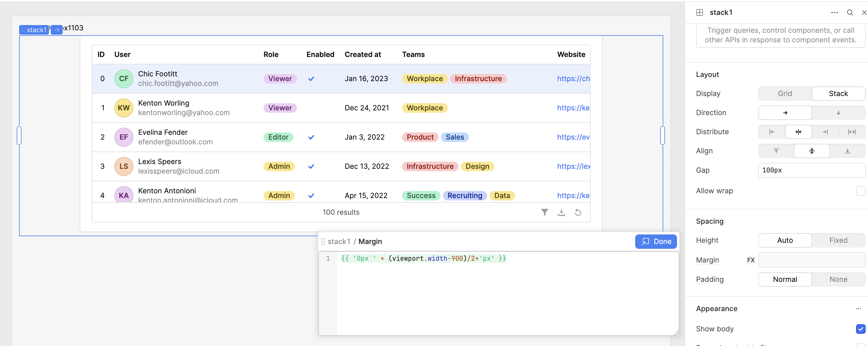Click the Gap input field
868x346 pixels.
coord(811,170)
